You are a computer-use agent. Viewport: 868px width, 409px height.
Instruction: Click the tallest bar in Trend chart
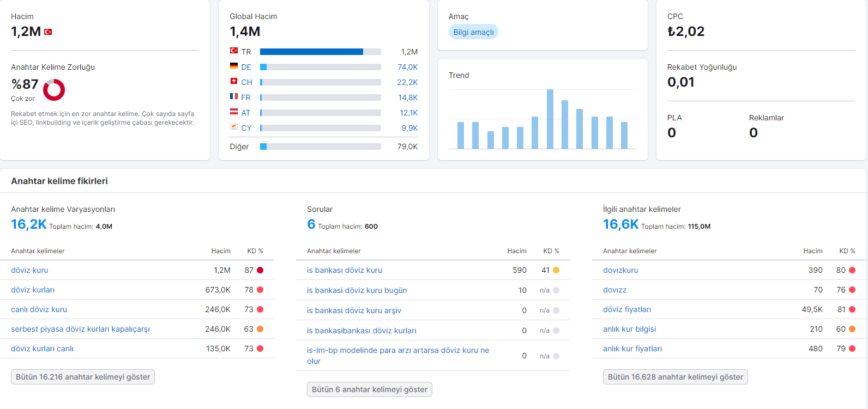[550, 119]
